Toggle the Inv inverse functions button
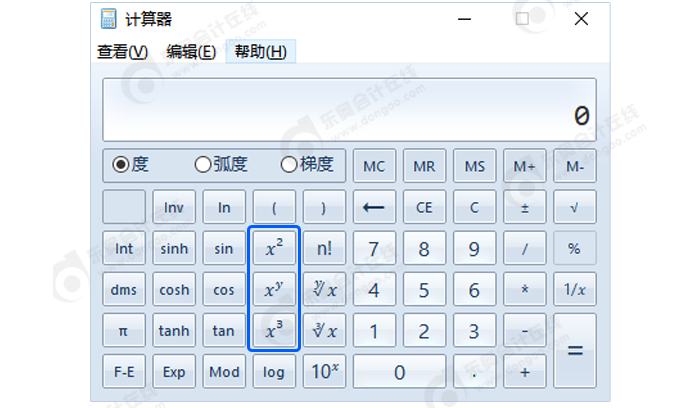This screenshot has width=700, height=408. point(174,208)
